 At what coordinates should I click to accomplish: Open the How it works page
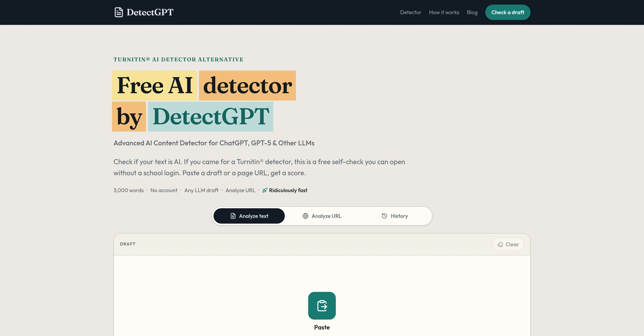(444, 12)
